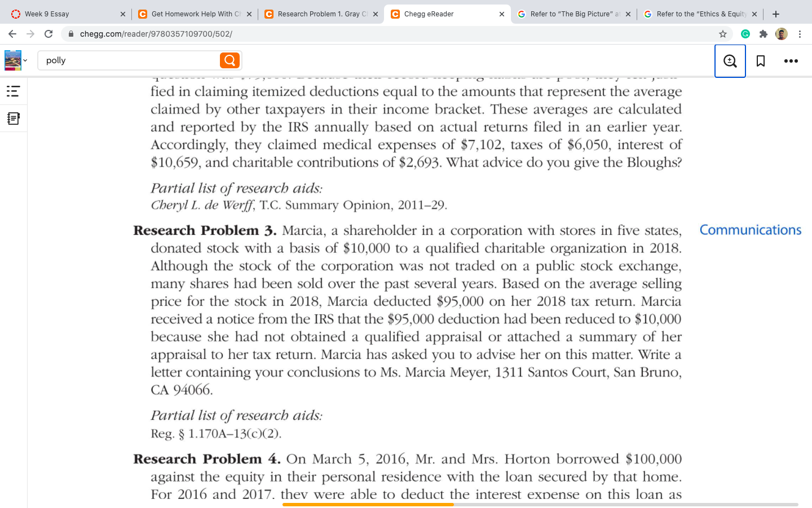This screenshot has height=508, width=812.
Task: Click the new tab plus button
Action: (x=776, y=14)
